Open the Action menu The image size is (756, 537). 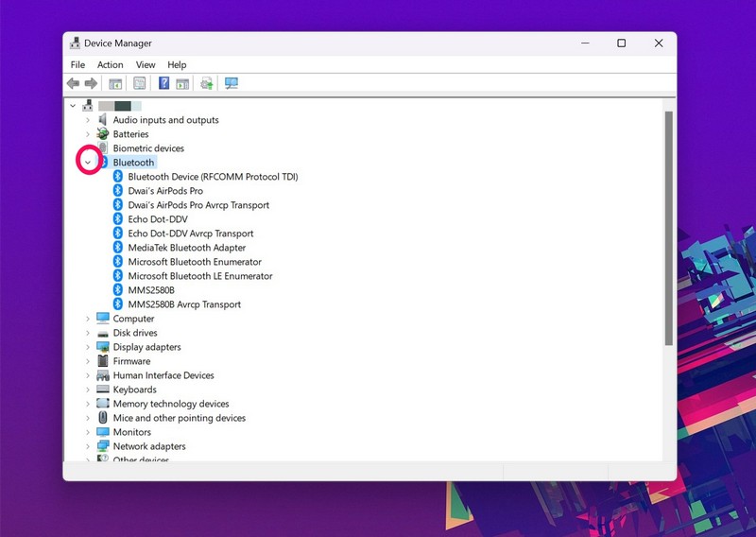(110, 65)
